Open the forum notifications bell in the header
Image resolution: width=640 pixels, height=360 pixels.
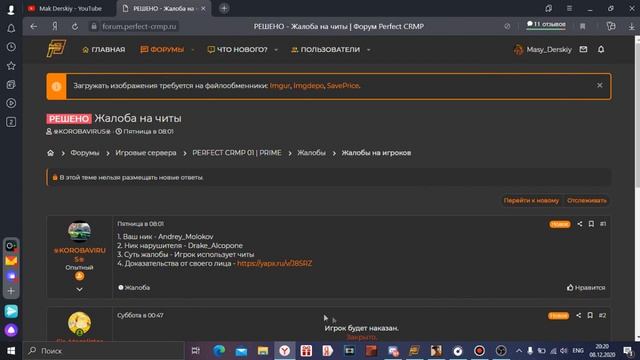[601, 49]
